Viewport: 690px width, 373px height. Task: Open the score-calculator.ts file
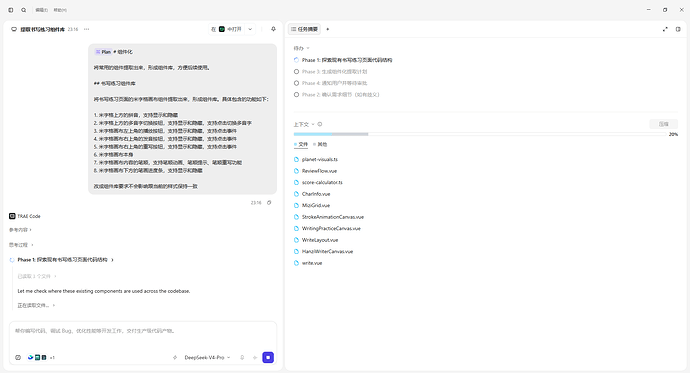pyautogui.click(x=322, y=182)
